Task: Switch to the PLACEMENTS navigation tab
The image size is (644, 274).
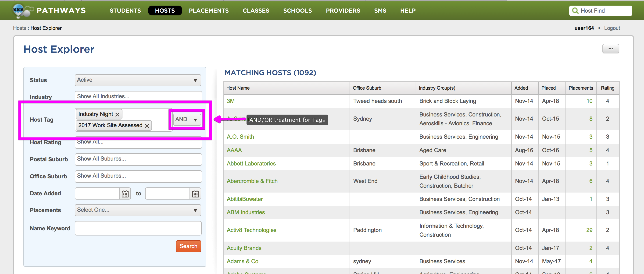Action: (x=209, y=11)
